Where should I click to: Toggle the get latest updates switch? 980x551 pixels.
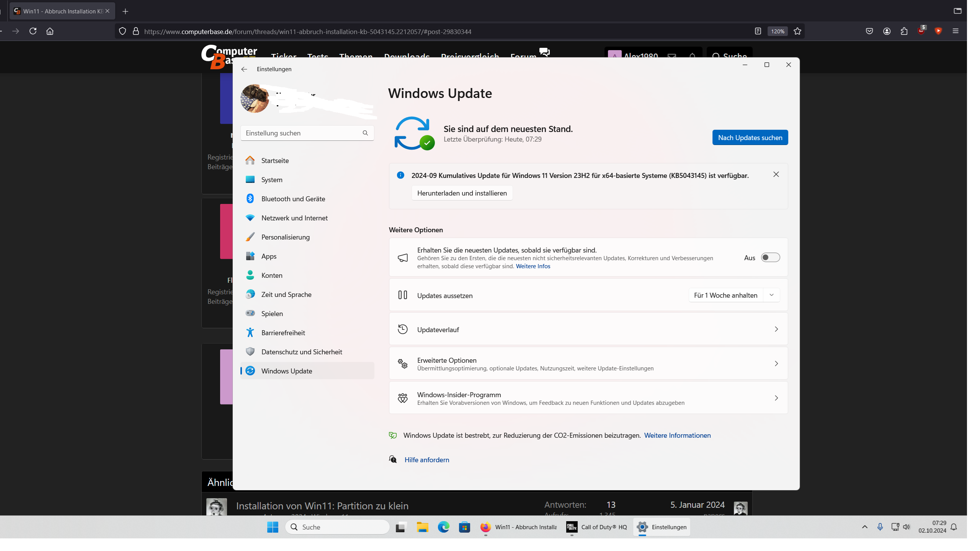770,258
